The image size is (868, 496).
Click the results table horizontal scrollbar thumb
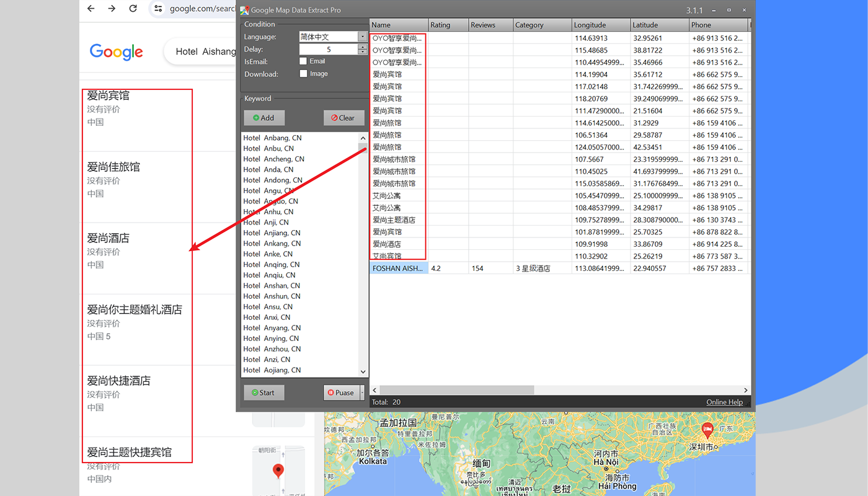click(456, 391)
